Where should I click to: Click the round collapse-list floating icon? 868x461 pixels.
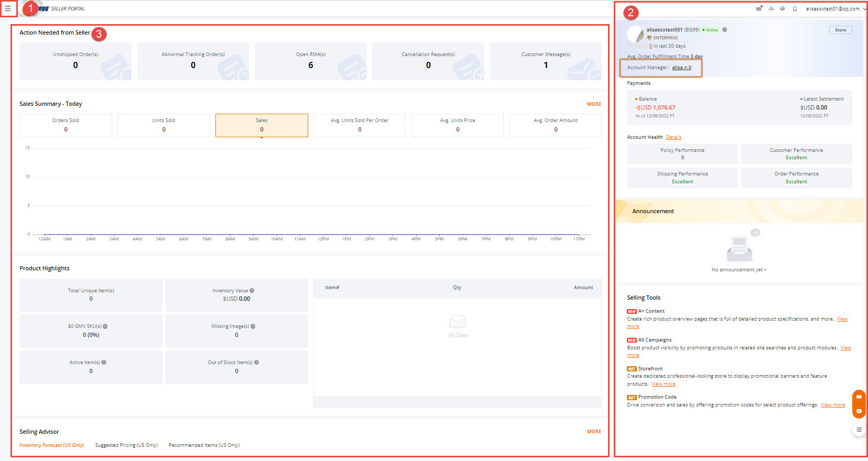(859, 430)
